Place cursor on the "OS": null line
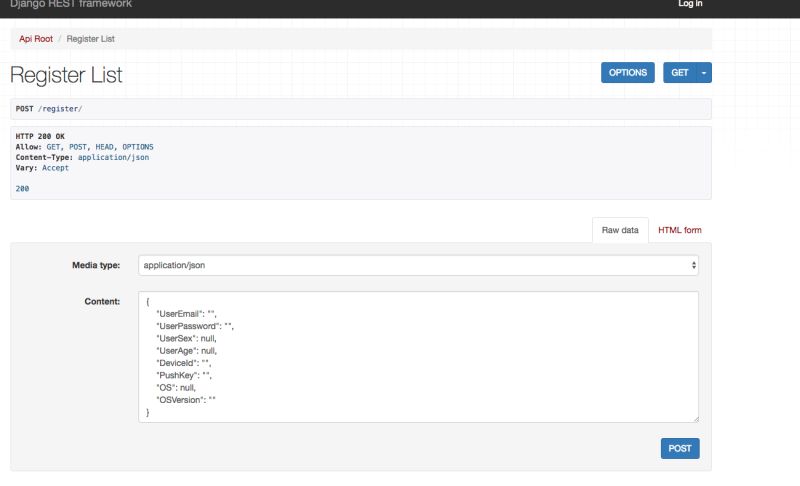 [176, 388]
